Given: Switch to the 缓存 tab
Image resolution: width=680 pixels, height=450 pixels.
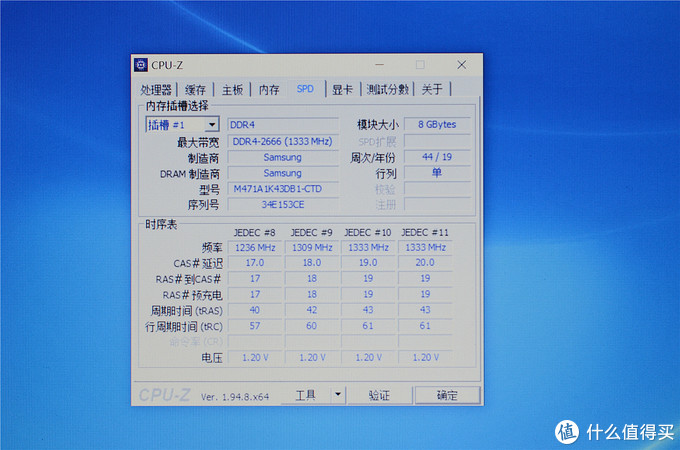Looking at the screenshot, I should (195, 90).
